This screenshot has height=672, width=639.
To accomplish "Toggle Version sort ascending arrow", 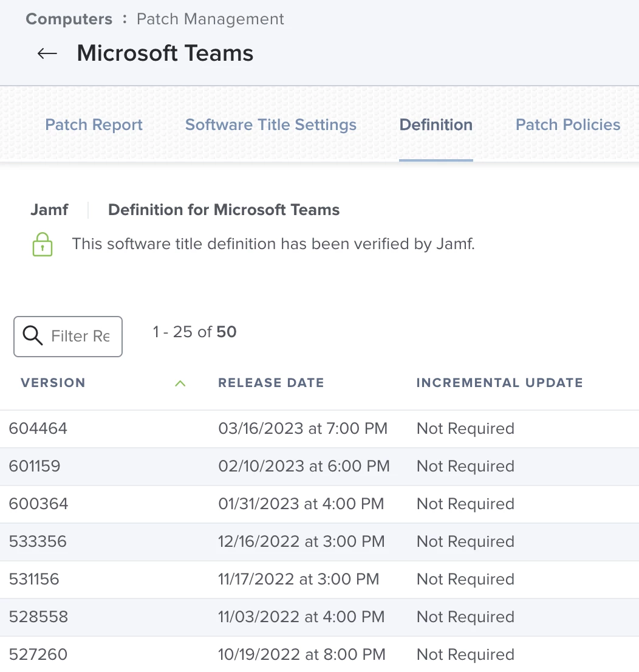I will coord(180,383).
